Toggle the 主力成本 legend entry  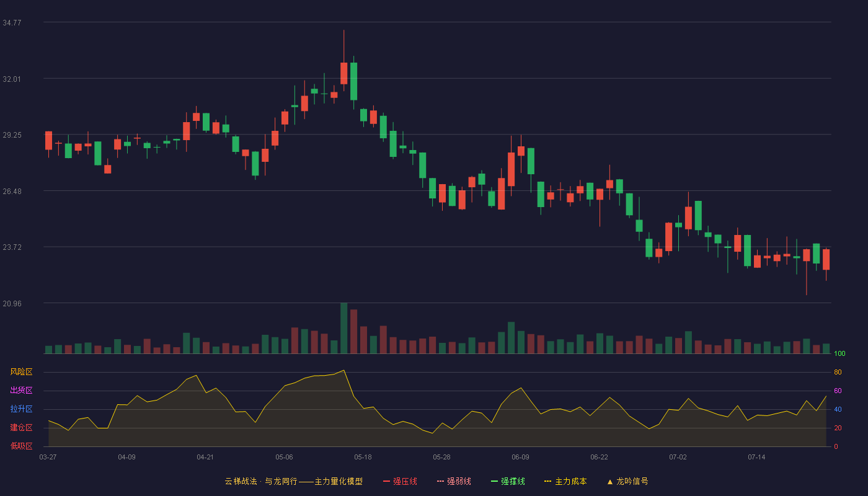coord(565,481)
